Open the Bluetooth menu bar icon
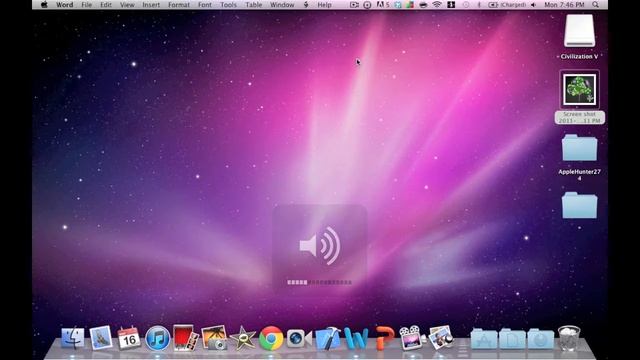 [x=479, y=5]
